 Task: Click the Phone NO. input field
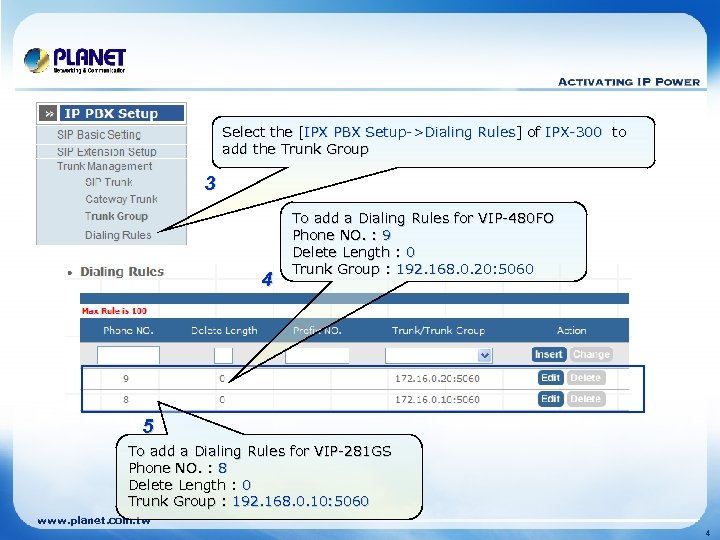(128, 355)
